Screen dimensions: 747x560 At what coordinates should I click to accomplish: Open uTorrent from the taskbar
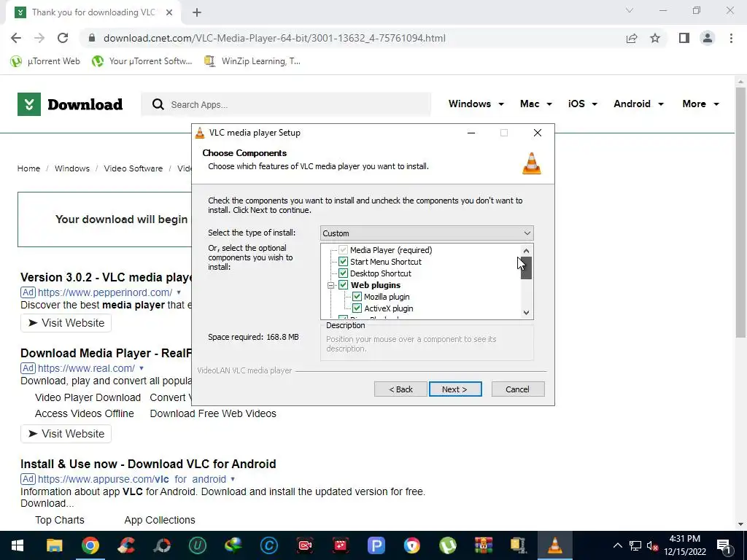448,545
